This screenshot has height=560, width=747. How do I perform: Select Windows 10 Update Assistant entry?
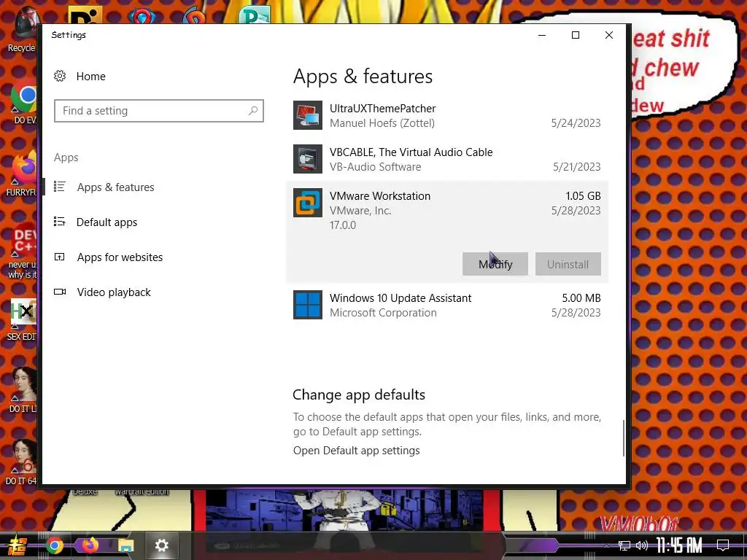click(400, 298)
